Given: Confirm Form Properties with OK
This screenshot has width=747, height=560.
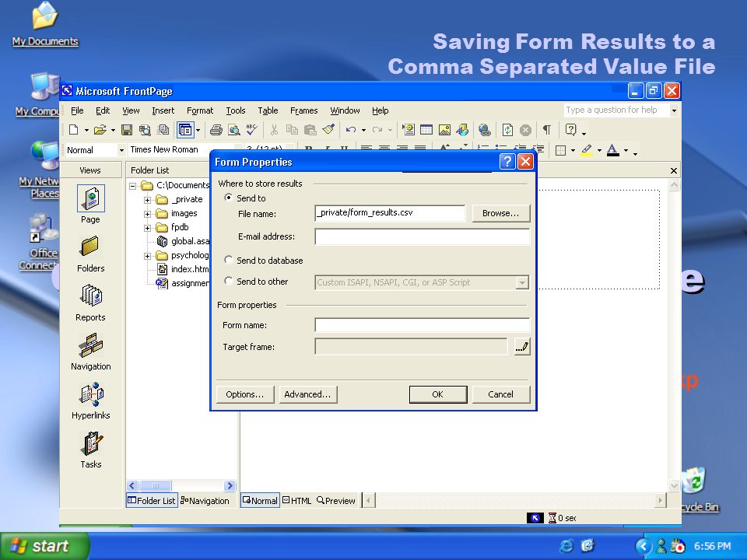Looking at the screenshot, I should coord(438,394).
